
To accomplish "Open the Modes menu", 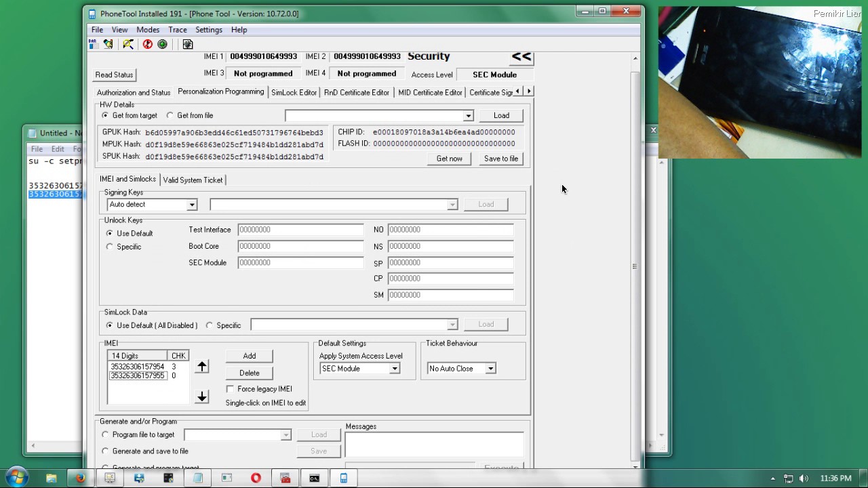I will coord(148,30).
